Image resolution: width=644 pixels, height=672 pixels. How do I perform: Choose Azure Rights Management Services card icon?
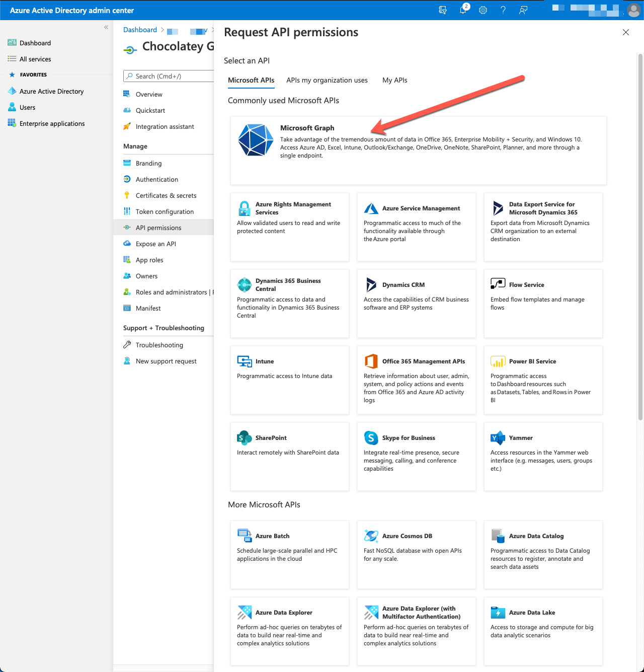(245, 208)
